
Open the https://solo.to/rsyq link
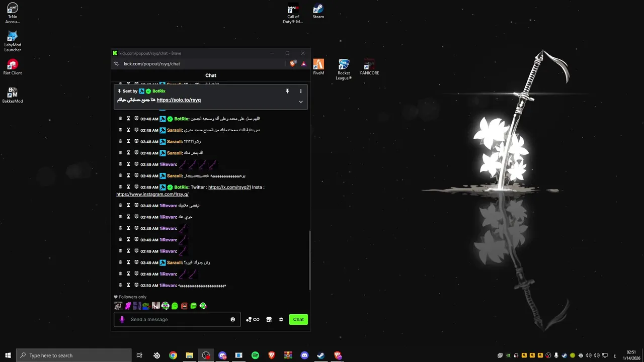tap(179, 100)
